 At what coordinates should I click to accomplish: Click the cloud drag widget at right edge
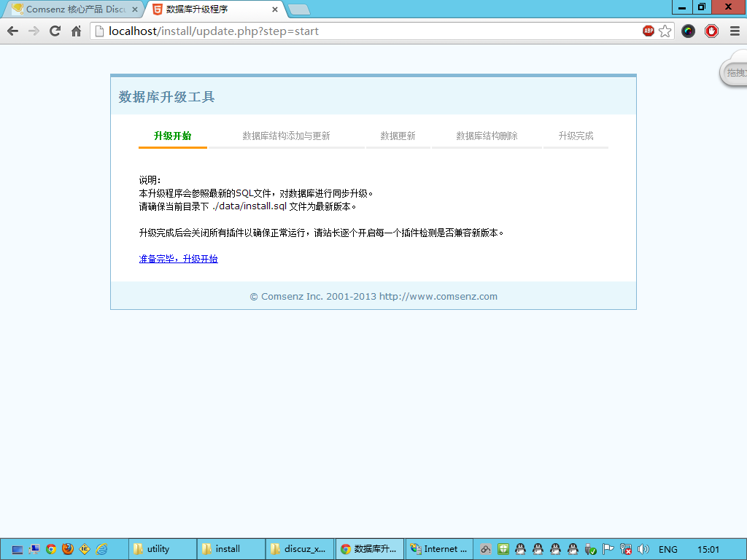pos(734,71)
